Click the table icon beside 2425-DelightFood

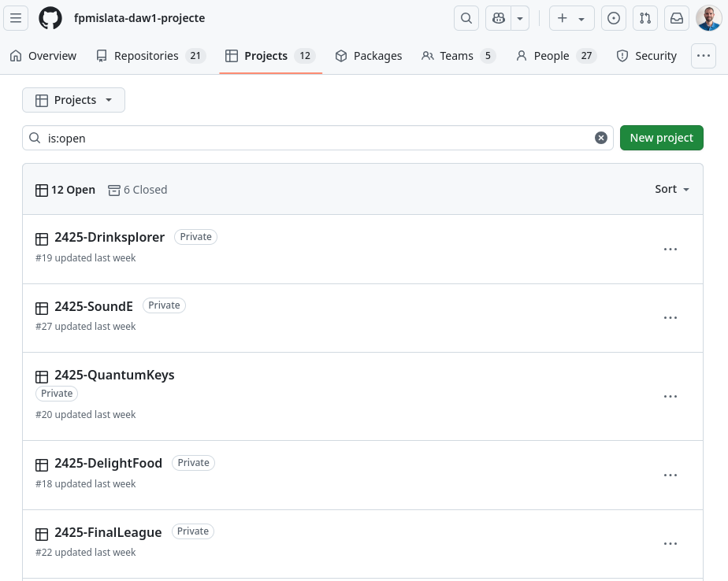tap(42, 465)
